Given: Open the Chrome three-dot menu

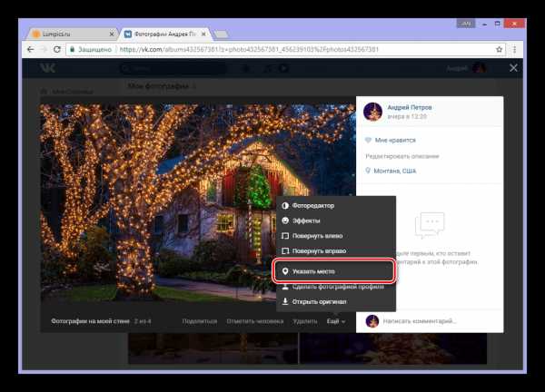Looking at the screenshot, I should (515, 49).
